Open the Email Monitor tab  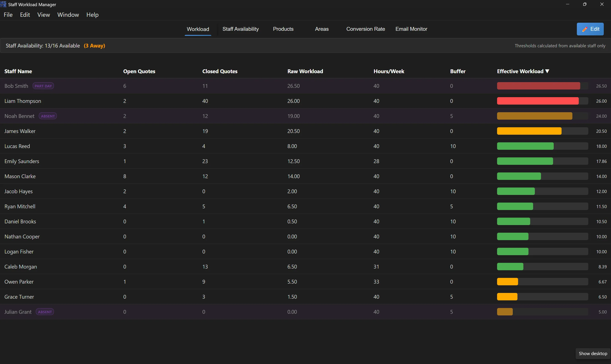point(411,29)
